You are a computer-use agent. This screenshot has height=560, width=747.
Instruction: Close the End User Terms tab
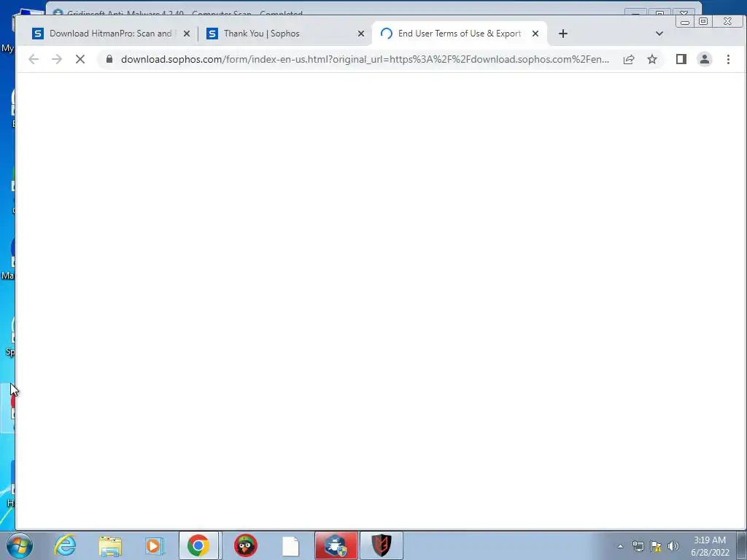click(535, 34)
